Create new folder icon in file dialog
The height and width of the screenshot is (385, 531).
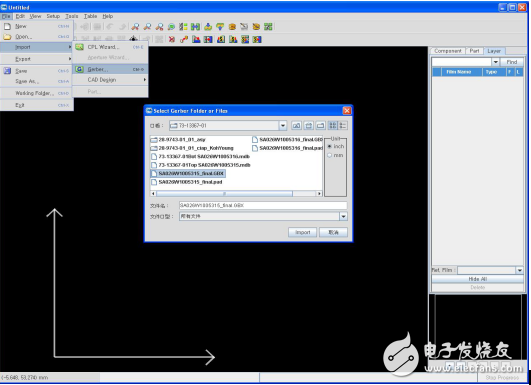pyautogui.click(x=320, y=126)
